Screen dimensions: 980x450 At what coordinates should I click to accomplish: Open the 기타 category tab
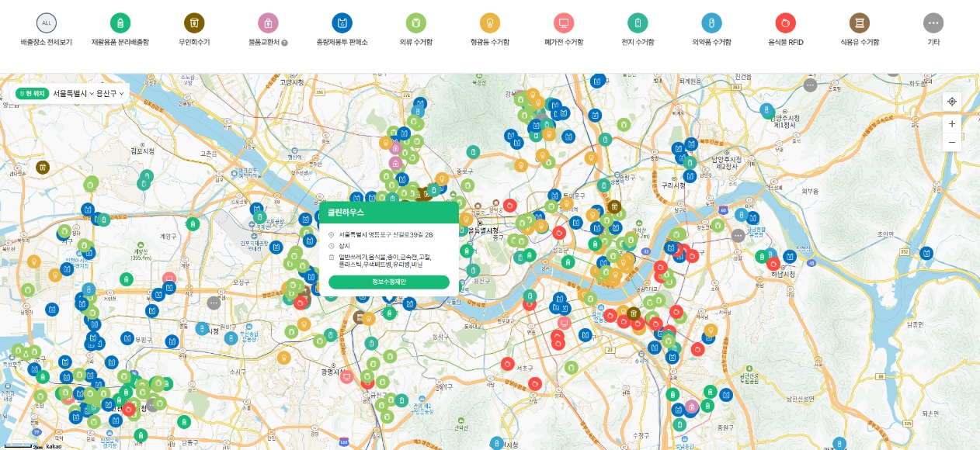tap(933, 23)
